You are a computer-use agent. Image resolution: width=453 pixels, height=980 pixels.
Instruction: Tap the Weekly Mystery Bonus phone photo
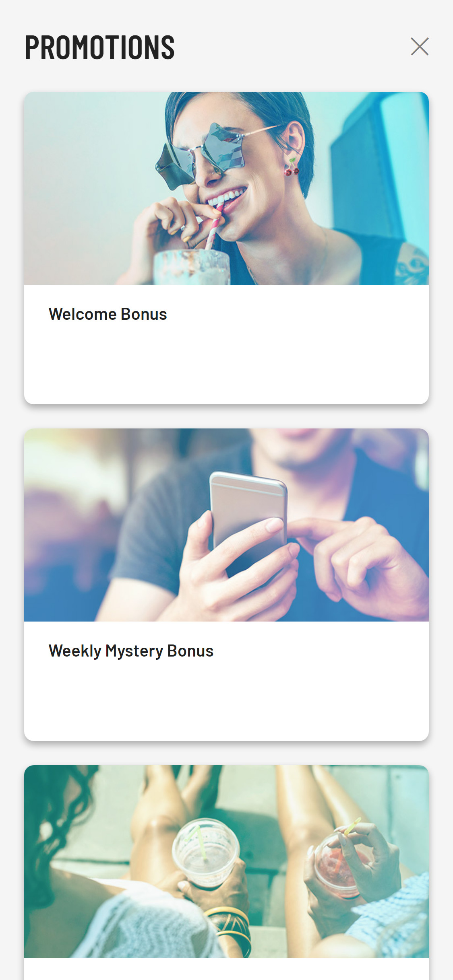pos(226,525)
